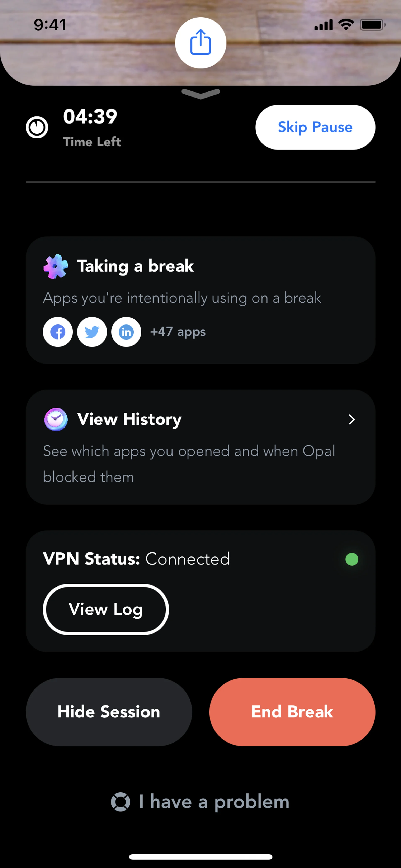Open the View History row
The width and height of the screenshot is (401, 868).
[200, 447]
